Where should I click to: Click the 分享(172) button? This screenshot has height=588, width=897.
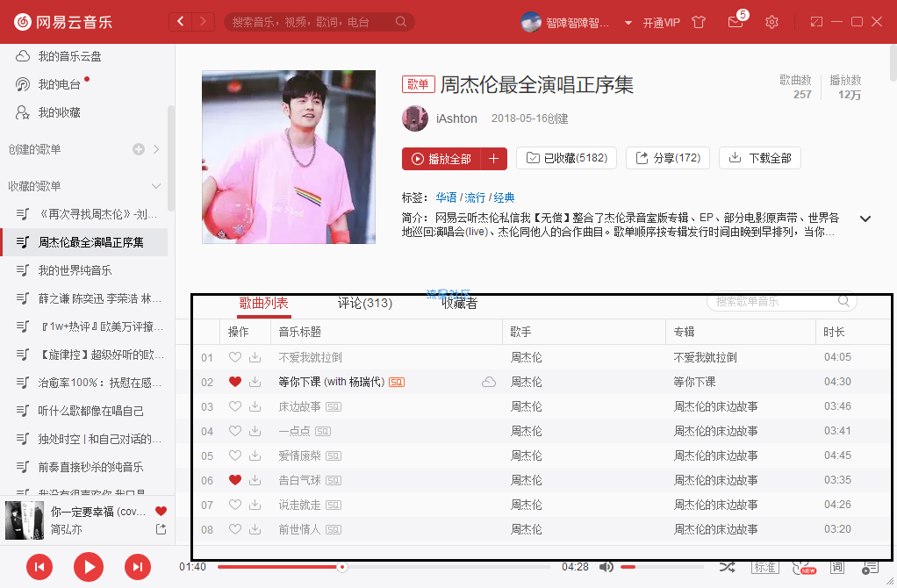coord(668,158)
